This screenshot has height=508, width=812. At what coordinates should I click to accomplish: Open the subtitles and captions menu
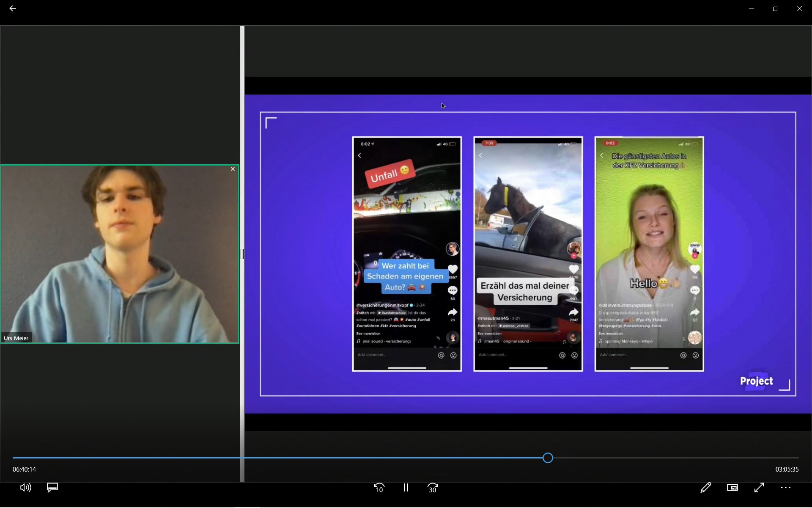[x=52, y=488]
